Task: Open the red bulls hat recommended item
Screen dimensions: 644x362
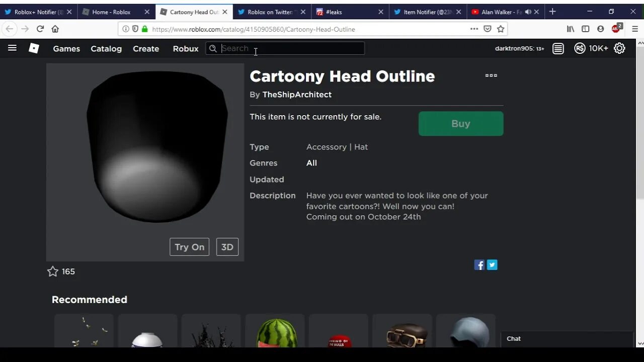Action: click(339, 332)
